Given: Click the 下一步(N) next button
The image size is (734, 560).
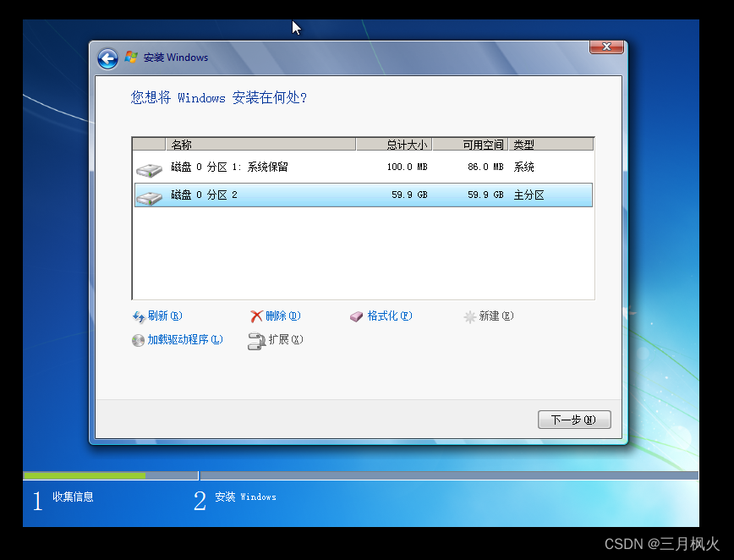Looking at the screenshot, I should [574, 420].
